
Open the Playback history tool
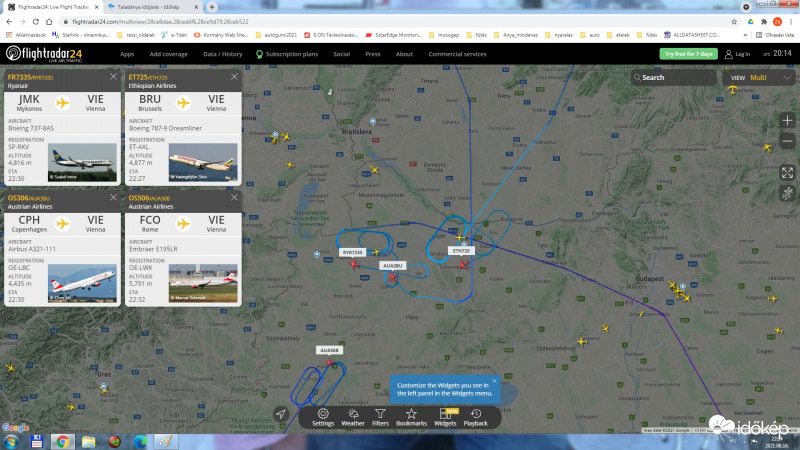(x=476, y=417)
